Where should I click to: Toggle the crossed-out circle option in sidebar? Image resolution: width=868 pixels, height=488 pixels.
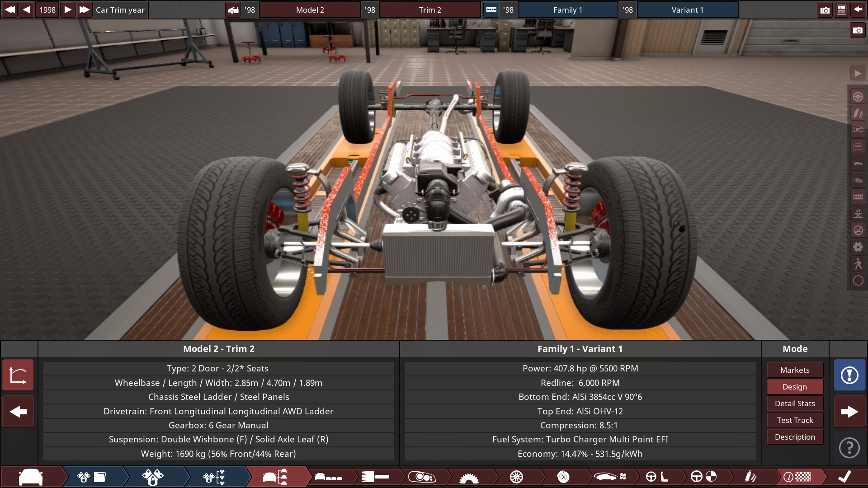coord(858,230)
